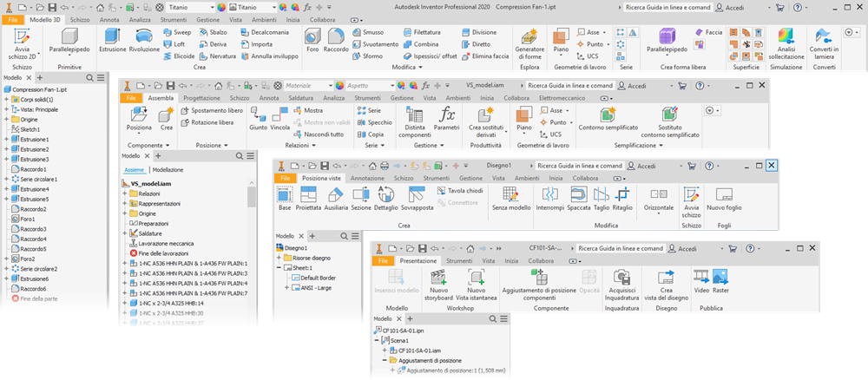Click Spostamento libero button
Viewport: 868px width, 380px height.
click(212, 111)
